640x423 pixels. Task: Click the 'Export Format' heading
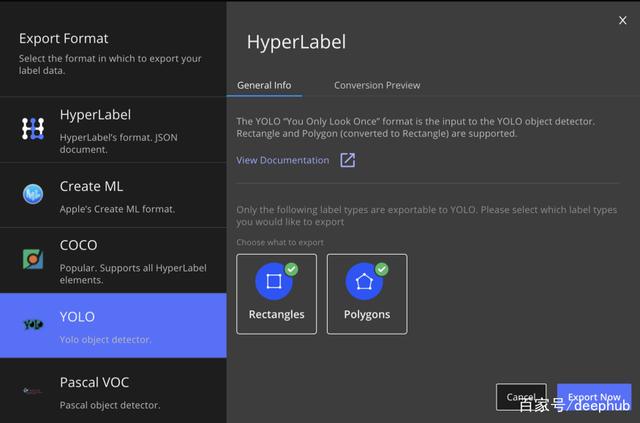[x=64, y=38]
